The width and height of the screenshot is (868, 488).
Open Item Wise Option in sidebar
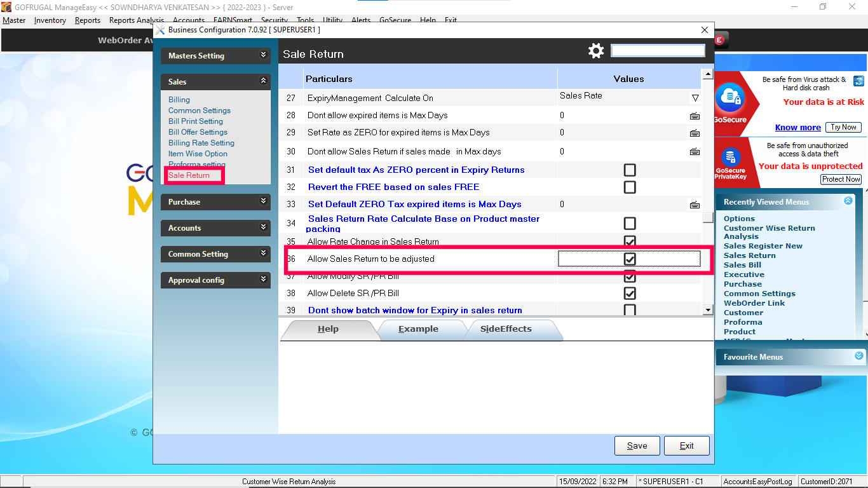198,154
